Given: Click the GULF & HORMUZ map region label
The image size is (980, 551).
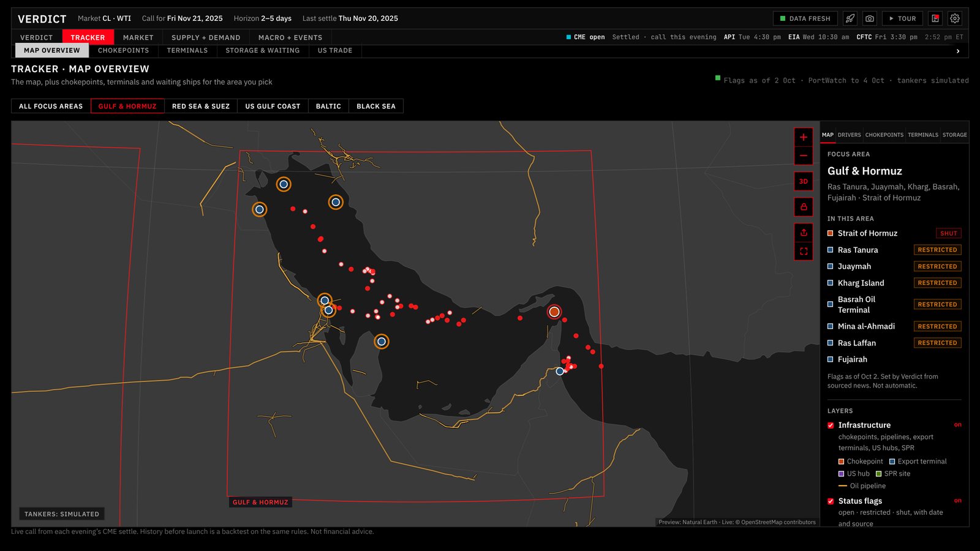Looking at the screenshot, I should coord(260,502).
